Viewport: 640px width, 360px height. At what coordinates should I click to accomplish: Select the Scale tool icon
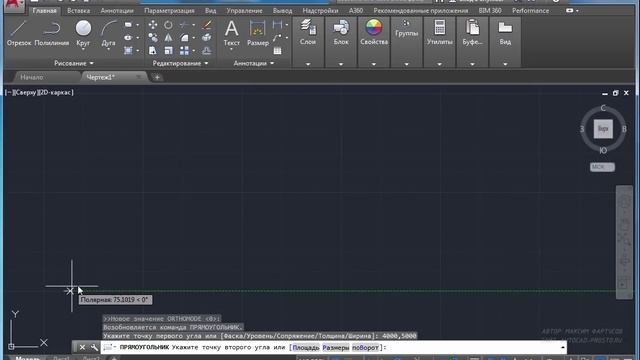click(168, 51)
